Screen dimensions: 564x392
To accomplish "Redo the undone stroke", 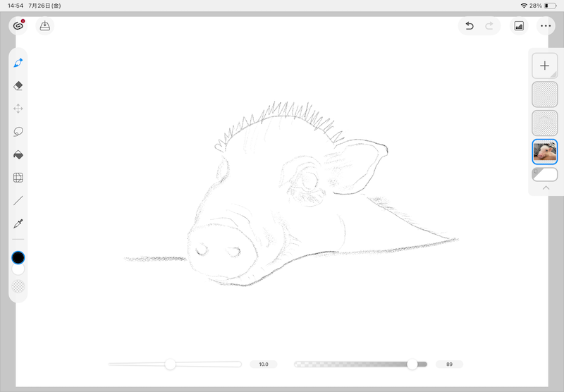I will coord(489,26).
